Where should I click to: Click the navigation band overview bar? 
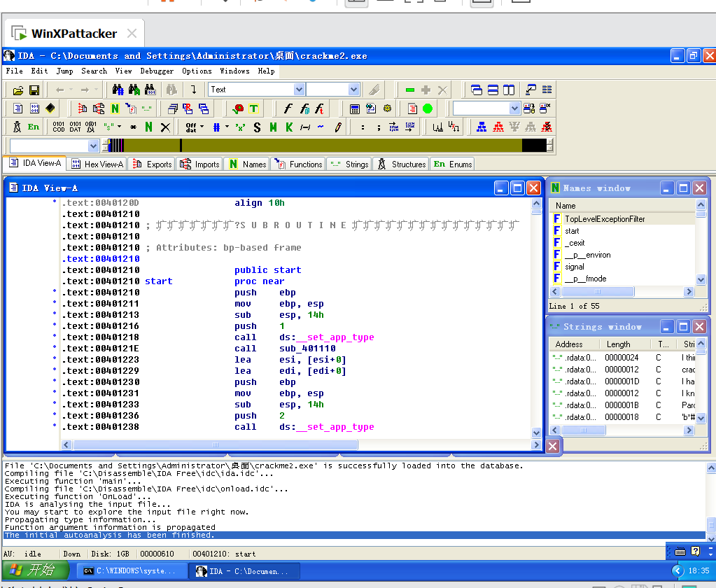point(328,146)
